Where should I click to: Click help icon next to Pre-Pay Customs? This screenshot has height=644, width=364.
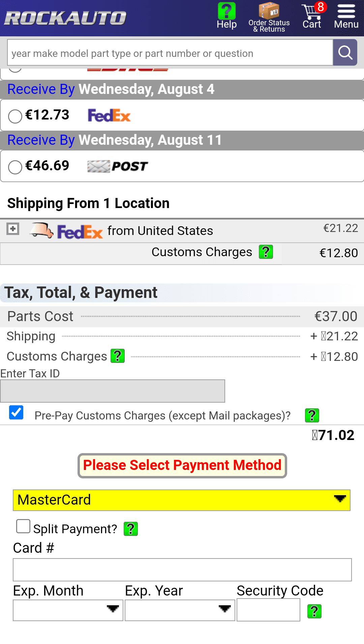point(312,415)
